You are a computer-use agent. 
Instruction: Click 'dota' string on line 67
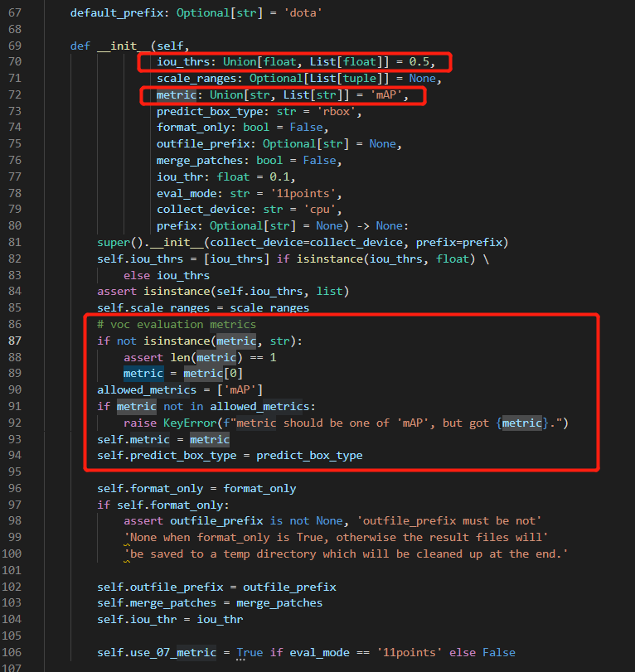coord(303,13)
